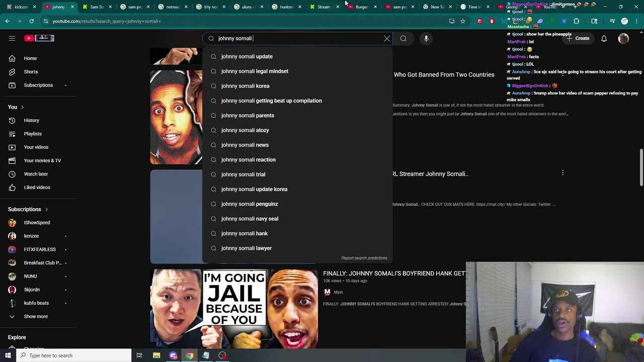Open Chrome media controls icon
Screen dimensions: 644x362
tap(612, 21)
